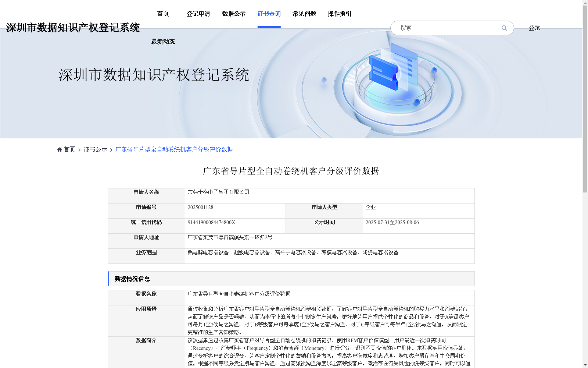588x368 pixels.
Task: Click the 申请人类型 label cell
Action: 325,211
